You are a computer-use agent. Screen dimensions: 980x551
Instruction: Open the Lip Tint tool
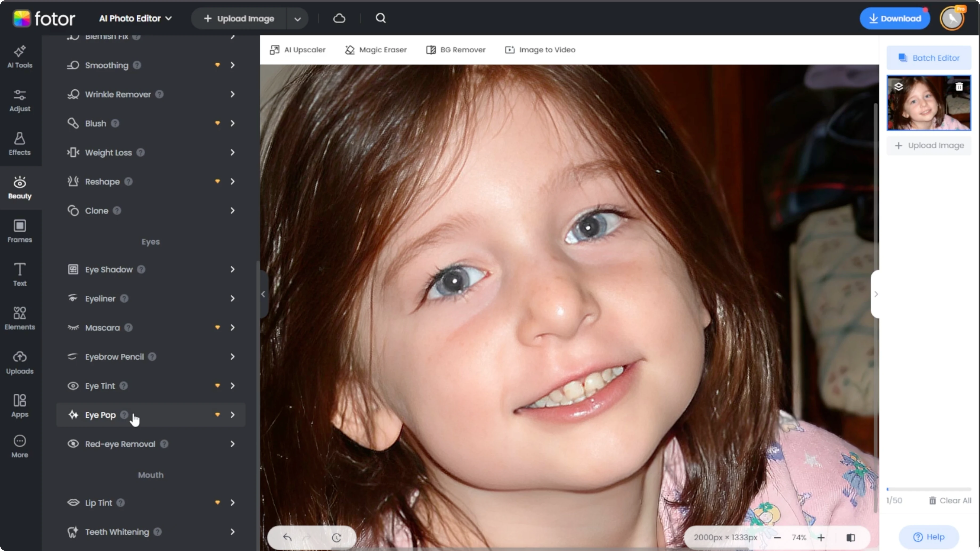pos(151,503)
